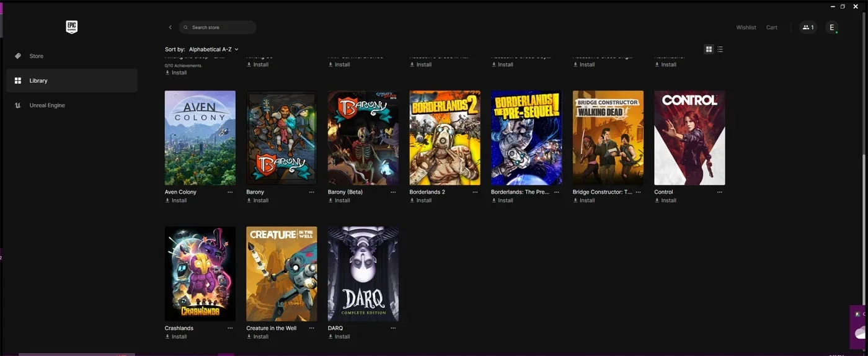The width and height of the screenshot is (868, 356).
Task: Select Library in the sidebar
Action: 72,81
